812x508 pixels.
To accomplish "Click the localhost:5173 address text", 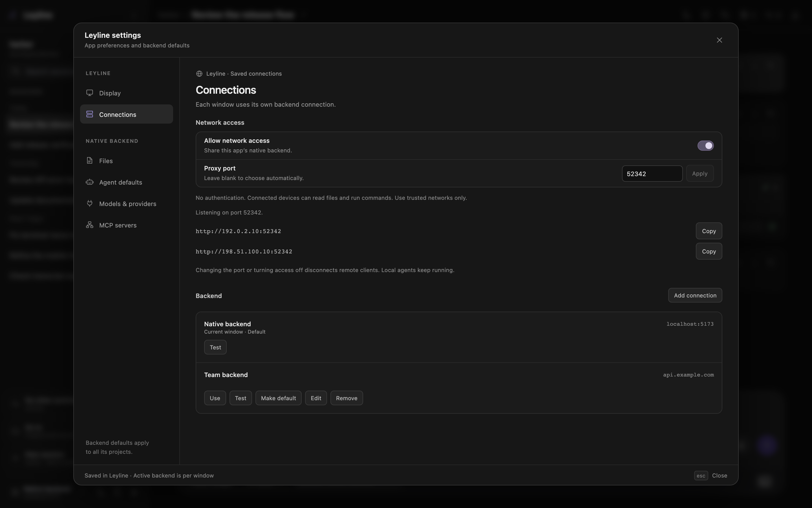I will (x=690, y=324).
